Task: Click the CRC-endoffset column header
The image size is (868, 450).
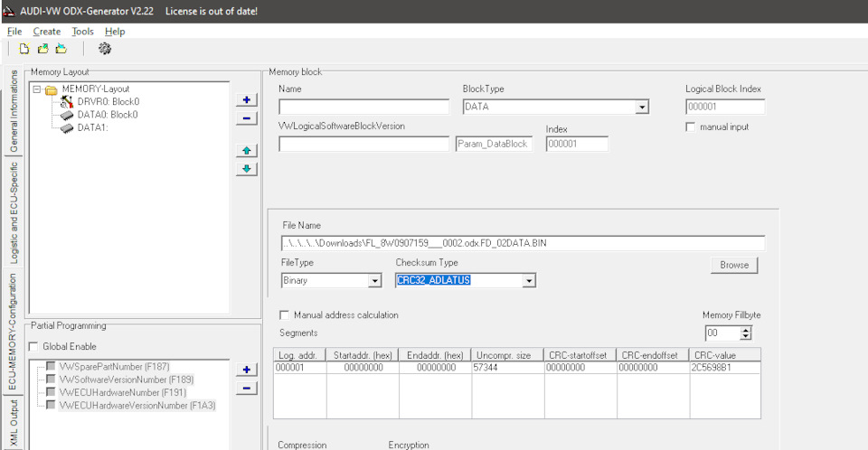Action: coord(653,355)
